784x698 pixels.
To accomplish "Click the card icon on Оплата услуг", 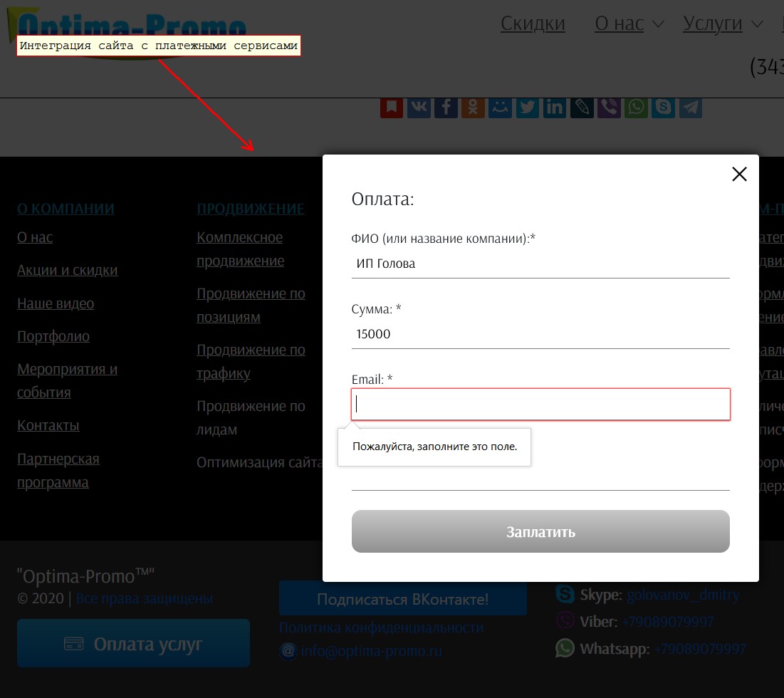I will coord(74,643).
